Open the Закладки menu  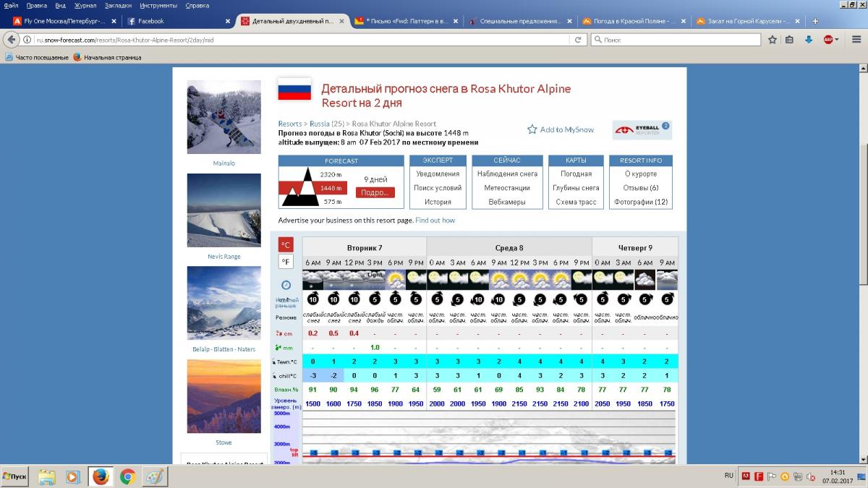[x=118, y=5]
